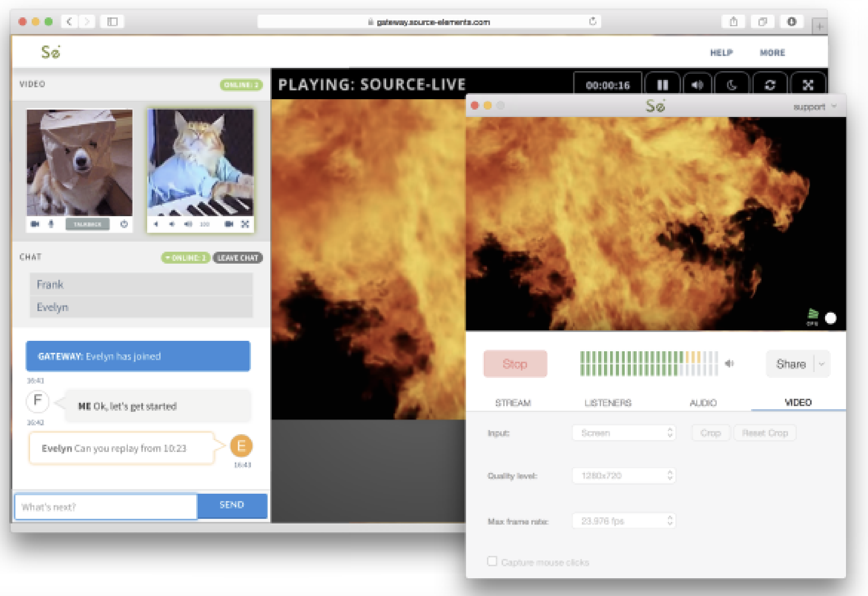Pause the SOURCE-LIVE video playback
The image size is (868, 596).
coord(663,85)
